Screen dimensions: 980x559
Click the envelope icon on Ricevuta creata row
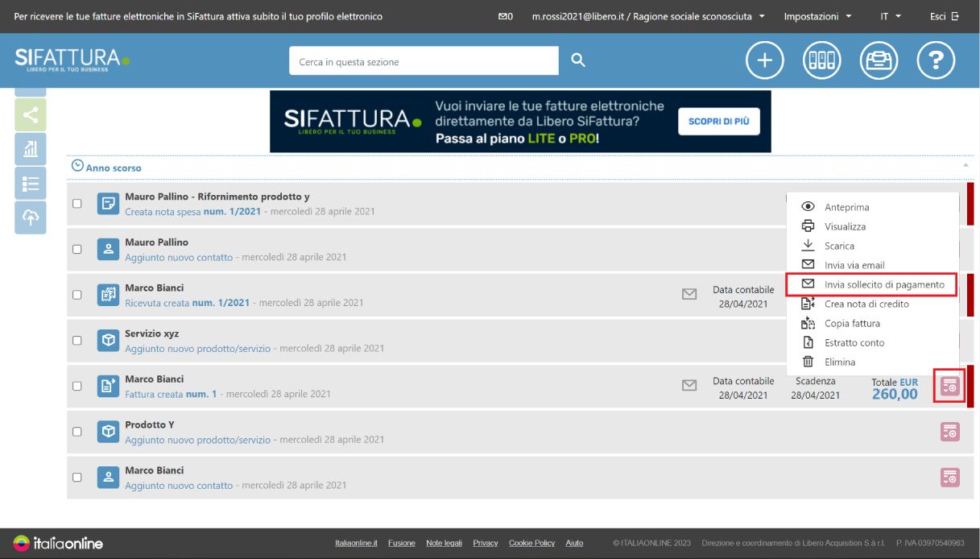click(x=689, y=295)
